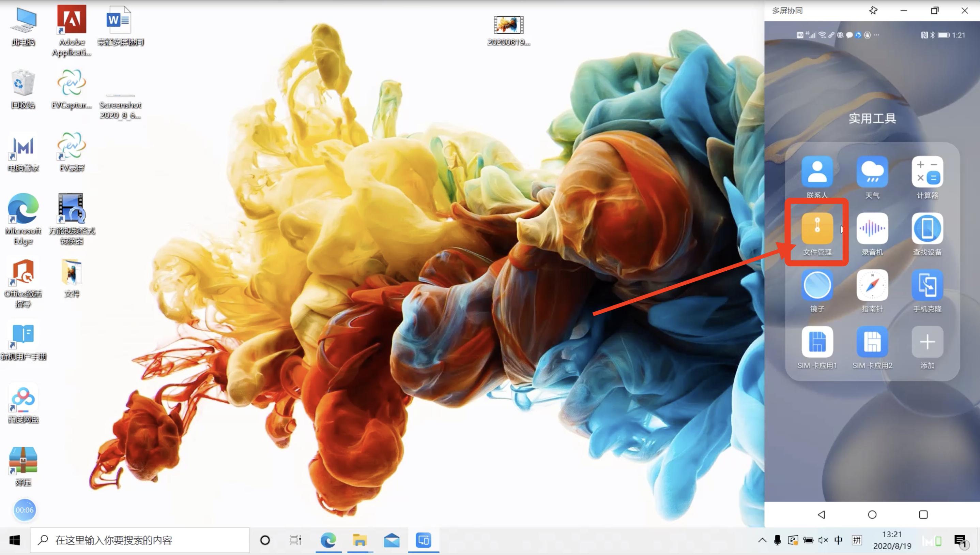Expand the hidden system tray icons chevron
The width and height of the screenshot is (980, 555).
(762, 540)
